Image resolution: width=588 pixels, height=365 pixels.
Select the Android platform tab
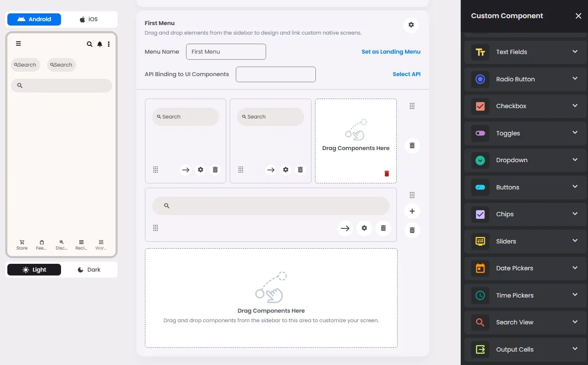34,19
